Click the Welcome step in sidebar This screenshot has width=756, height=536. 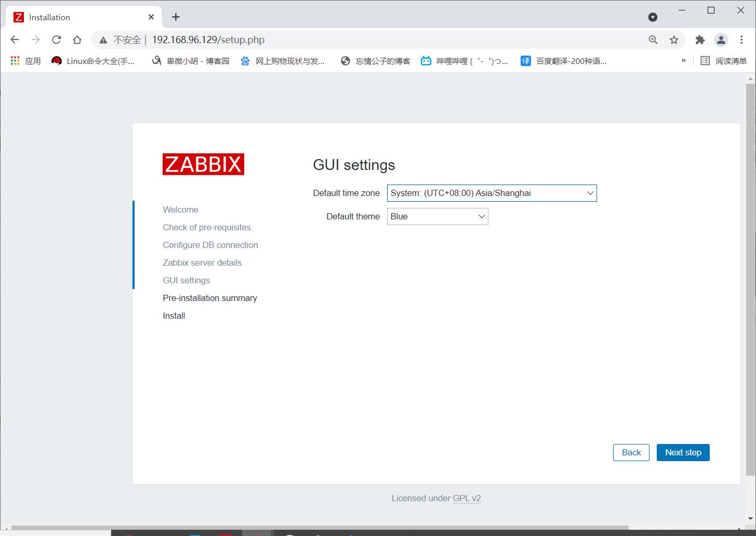[180, 210]
